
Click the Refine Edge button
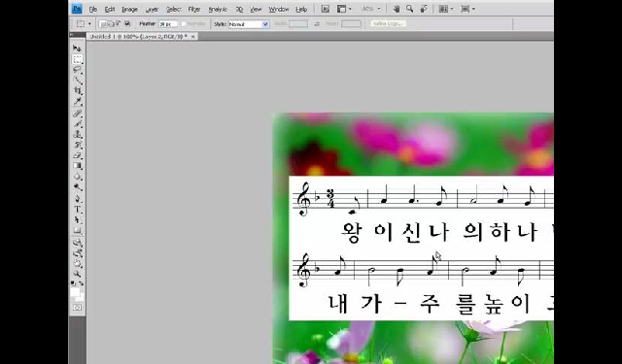coord(389,23)
